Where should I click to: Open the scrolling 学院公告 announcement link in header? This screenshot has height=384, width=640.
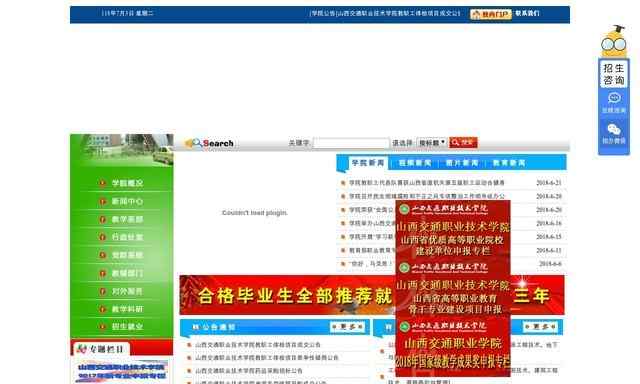tap(385, 13)
